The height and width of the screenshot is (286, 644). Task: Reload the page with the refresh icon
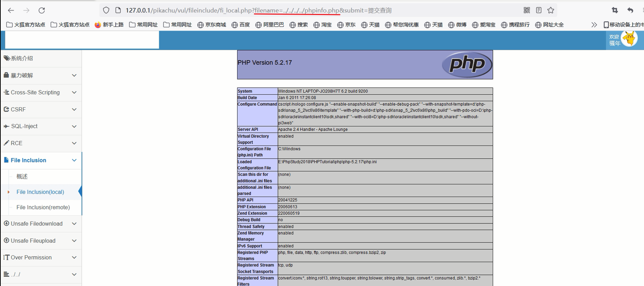pos(42,10)
